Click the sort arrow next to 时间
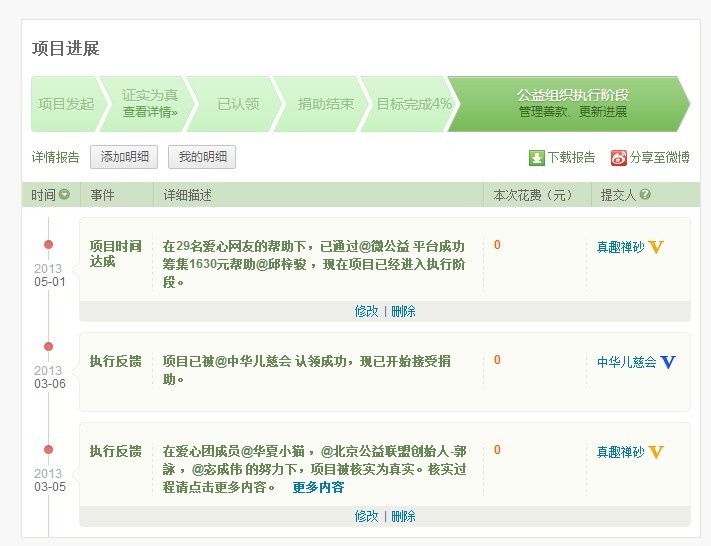 click(64, 195)
